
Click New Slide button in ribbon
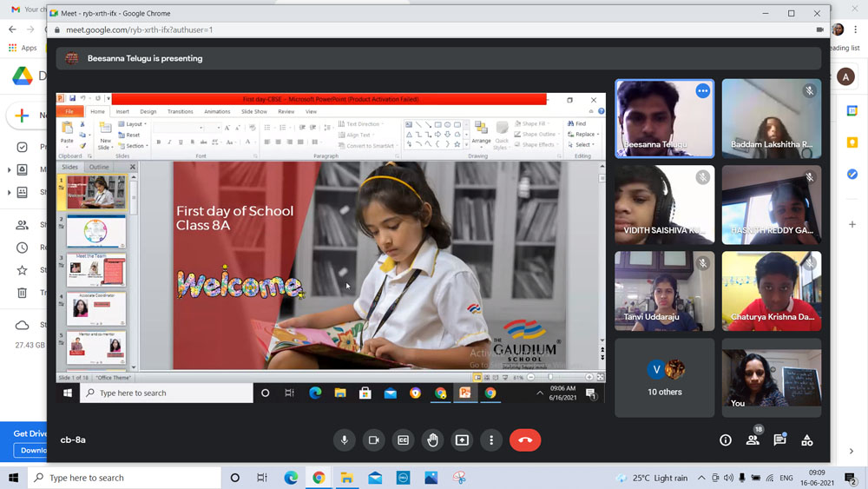coord(105,135)
